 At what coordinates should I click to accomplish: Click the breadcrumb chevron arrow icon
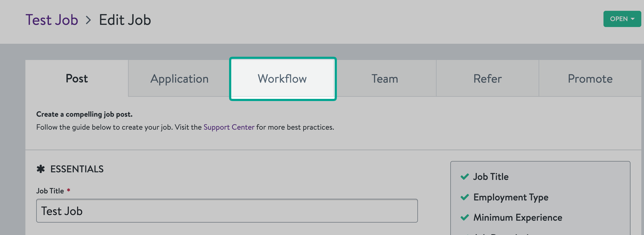(x=88, y=20)
